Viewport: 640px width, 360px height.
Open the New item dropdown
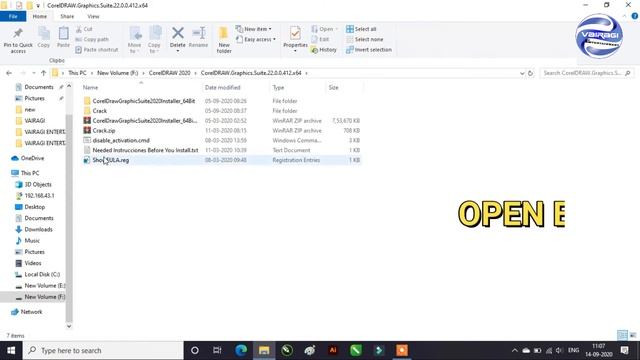point(253,29)
